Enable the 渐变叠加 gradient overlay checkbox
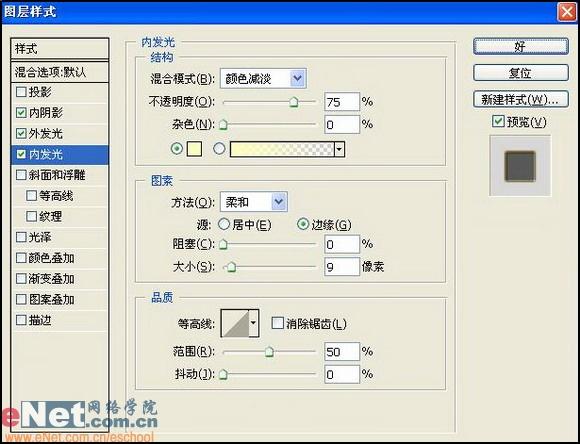This screenshot has width=580, height=444. [21, 278]
